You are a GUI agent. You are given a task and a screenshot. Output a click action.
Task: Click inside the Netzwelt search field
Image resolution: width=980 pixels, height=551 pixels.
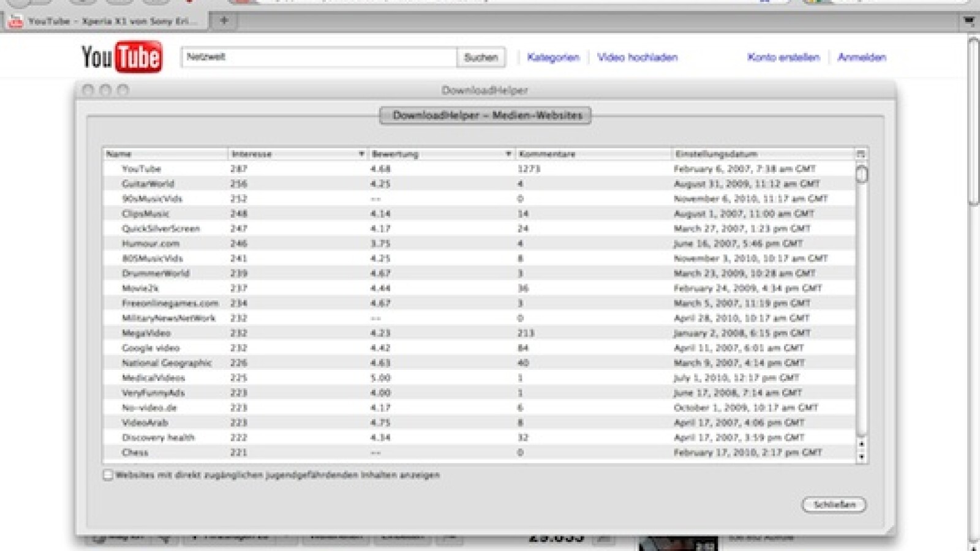click(306, 57)
